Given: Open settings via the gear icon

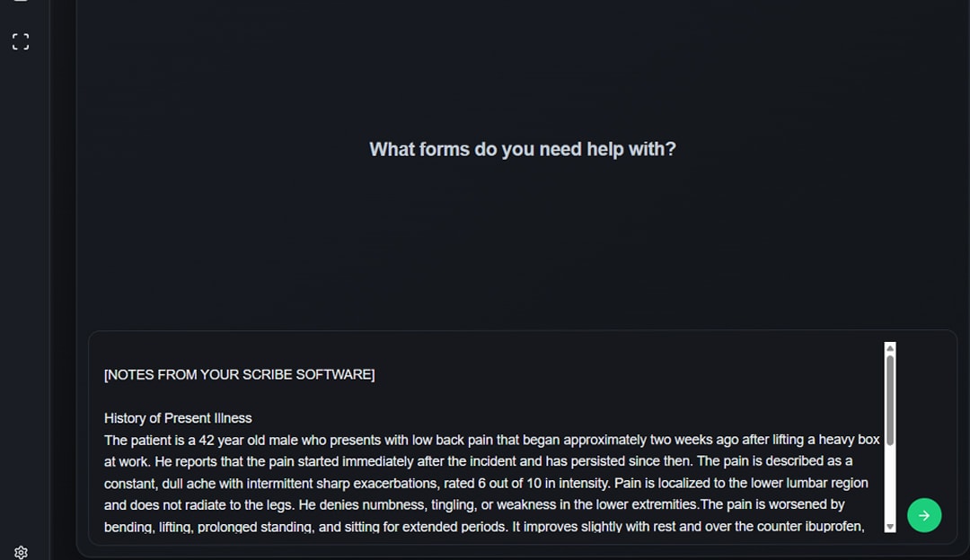Looking at the screenshot, I should click(21, 552).
